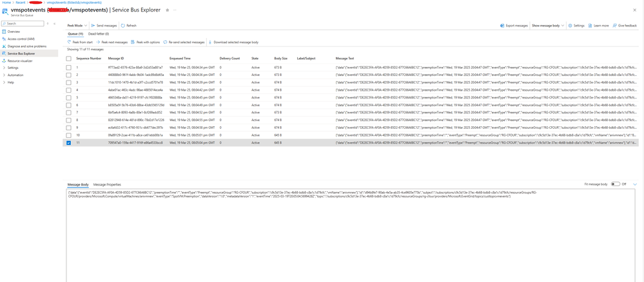Toggle the Fit message body switch

(x=615, y=184)
